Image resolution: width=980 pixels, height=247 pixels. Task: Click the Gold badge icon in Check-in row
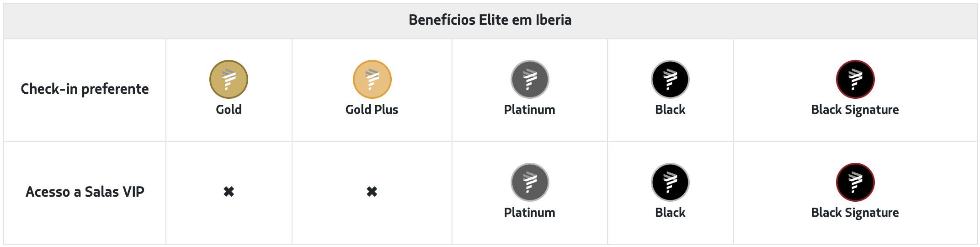click(x=229, y=79)
